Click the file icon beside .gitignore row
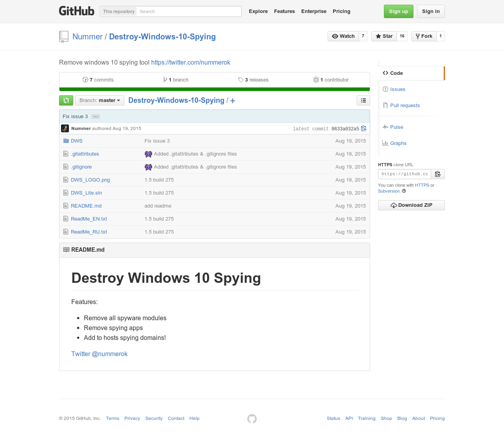This screenshot has height=438, width=504. click(x=66, y=167)
